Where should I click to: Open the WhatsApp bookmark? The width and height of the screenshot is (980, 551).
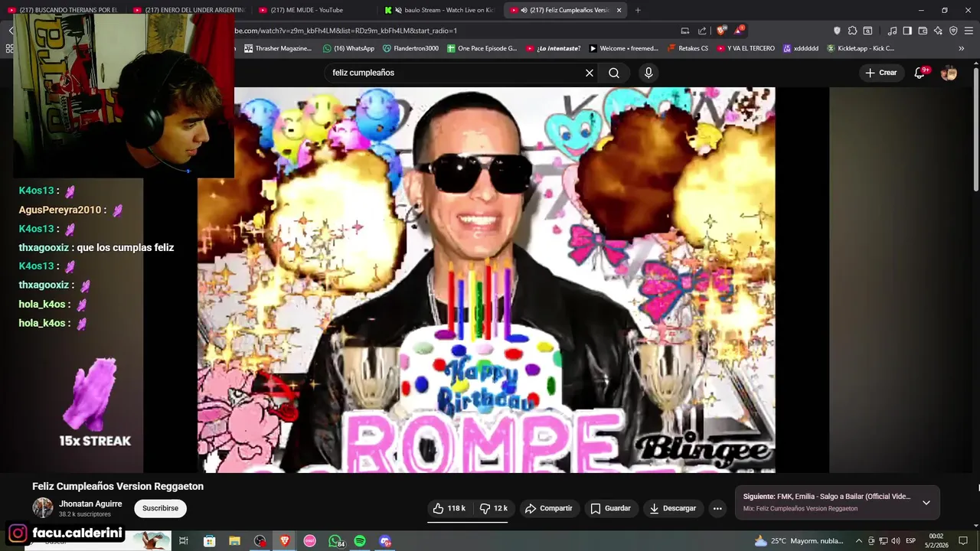tap(348, 48)
